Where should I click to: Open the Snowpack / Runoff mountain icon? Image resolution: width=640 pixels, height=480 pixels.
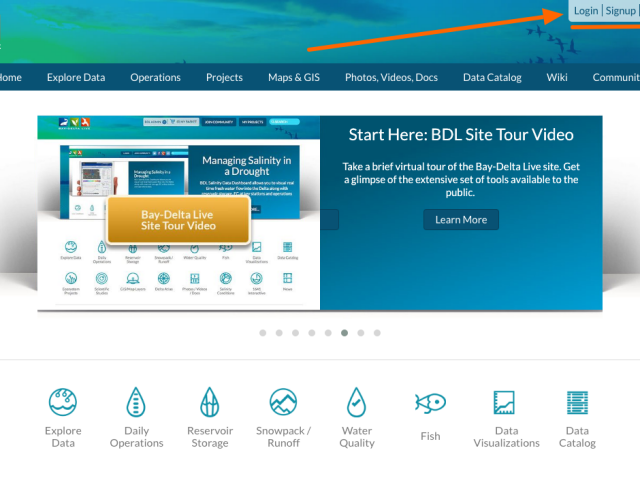(283, 403)
